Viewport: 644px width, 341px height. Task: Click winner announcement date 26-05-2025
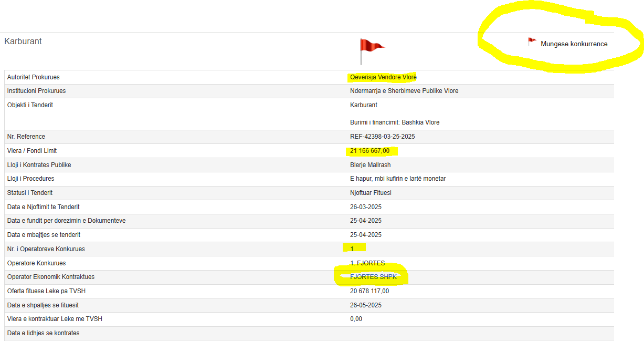[365, 305]
